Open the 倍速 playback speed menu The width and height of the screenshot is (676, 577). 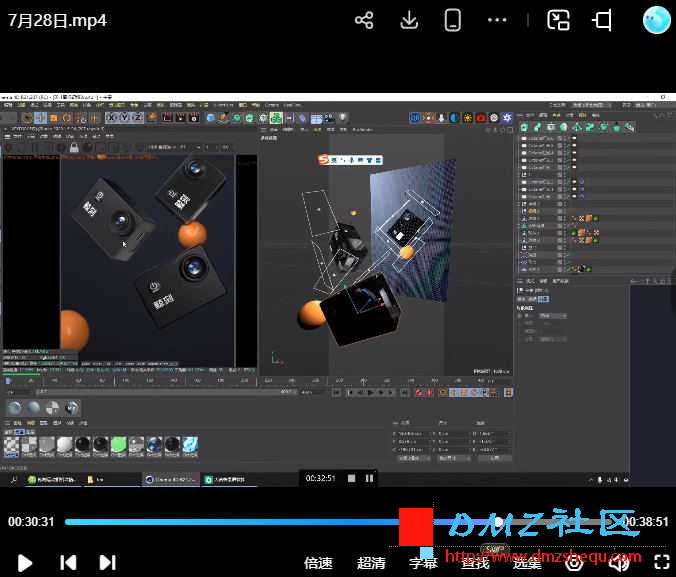coord(318,562)
